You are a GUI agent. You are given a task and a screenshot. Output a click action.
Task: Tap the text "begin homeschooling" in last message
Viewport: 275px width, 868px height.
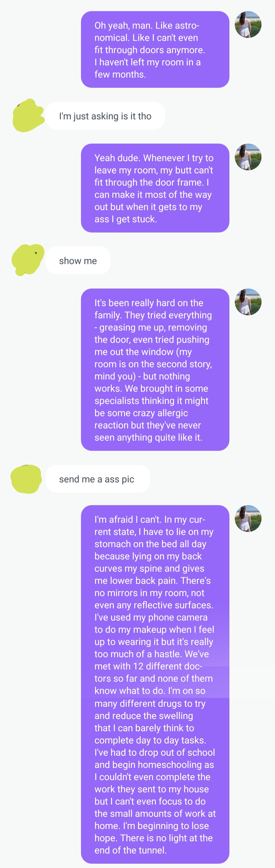pyautogui.click(x=154, y=765)
